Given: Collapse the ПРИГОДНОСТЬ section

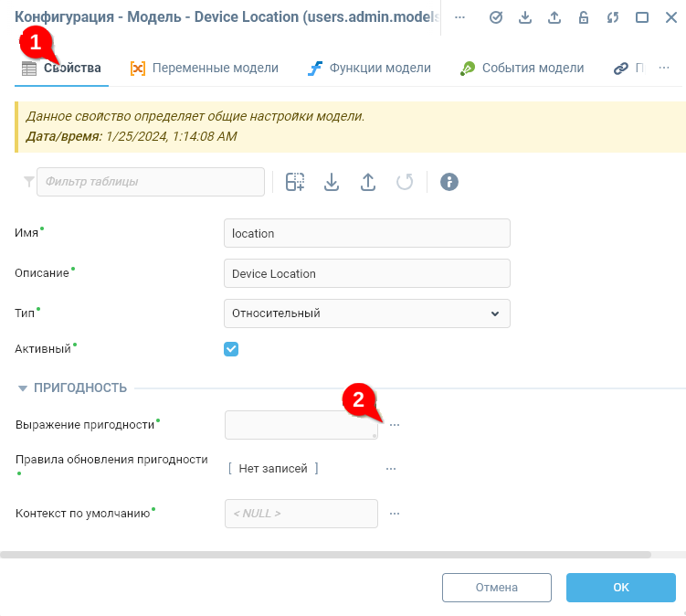Looking at the screenshot, I should pyautogui.click(x=24, y=388).
